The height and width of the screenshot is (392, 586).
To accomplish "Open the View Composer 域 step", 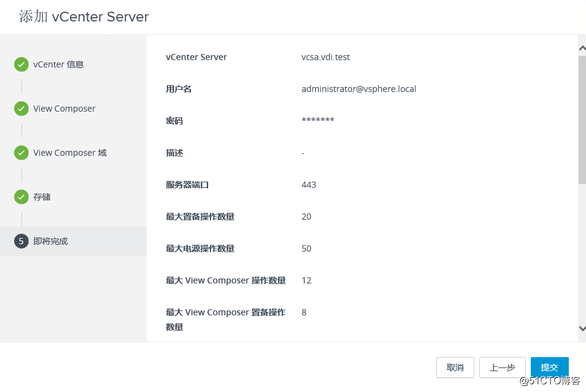I will click(x=70, y=153).
